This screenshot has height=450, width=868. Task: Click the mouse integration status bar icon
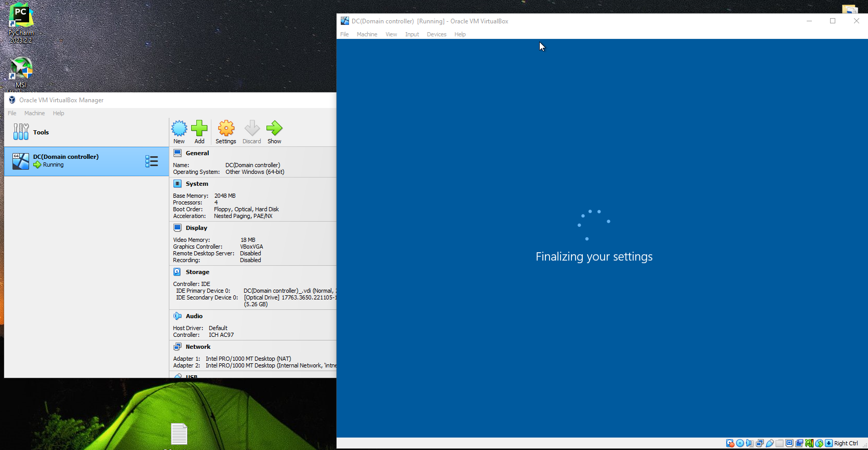point(819,443)
